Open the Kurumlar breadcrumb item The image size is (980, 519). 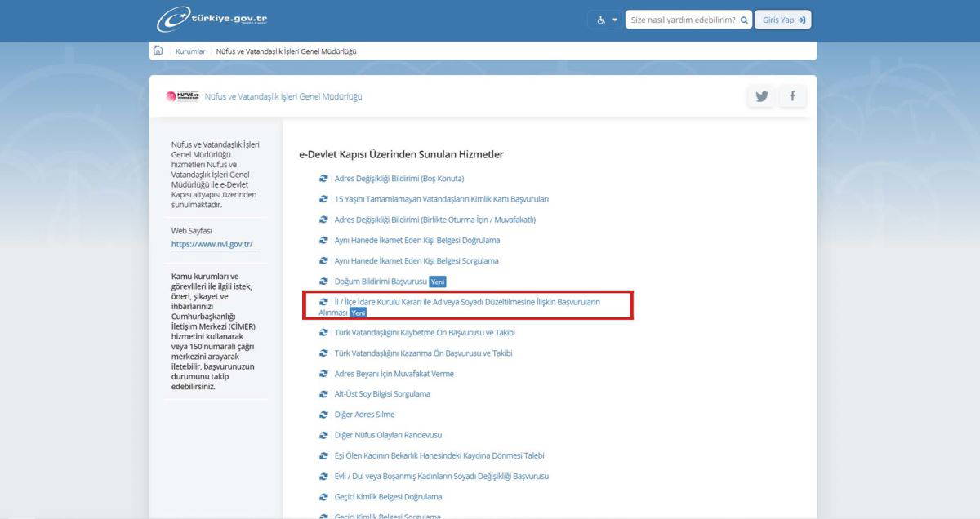(190, 51)
